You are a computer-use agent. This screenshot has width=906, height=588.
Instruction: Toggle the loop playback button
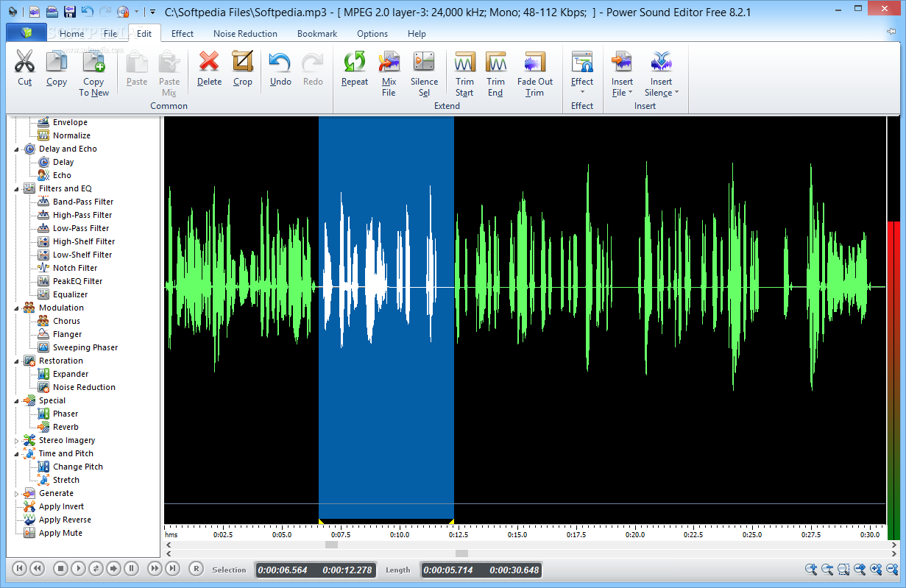(x=96, y=568)
